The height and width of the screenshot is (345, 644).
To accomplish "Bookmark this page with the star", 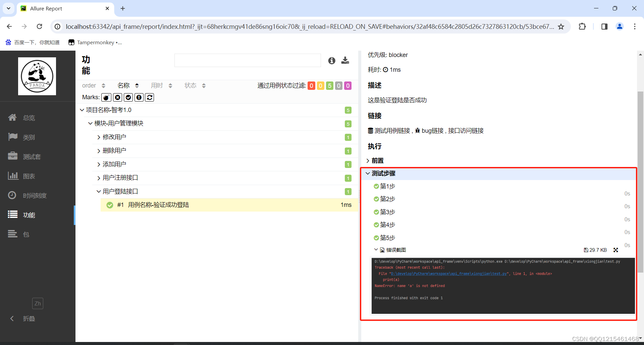I will pos(561,26).
